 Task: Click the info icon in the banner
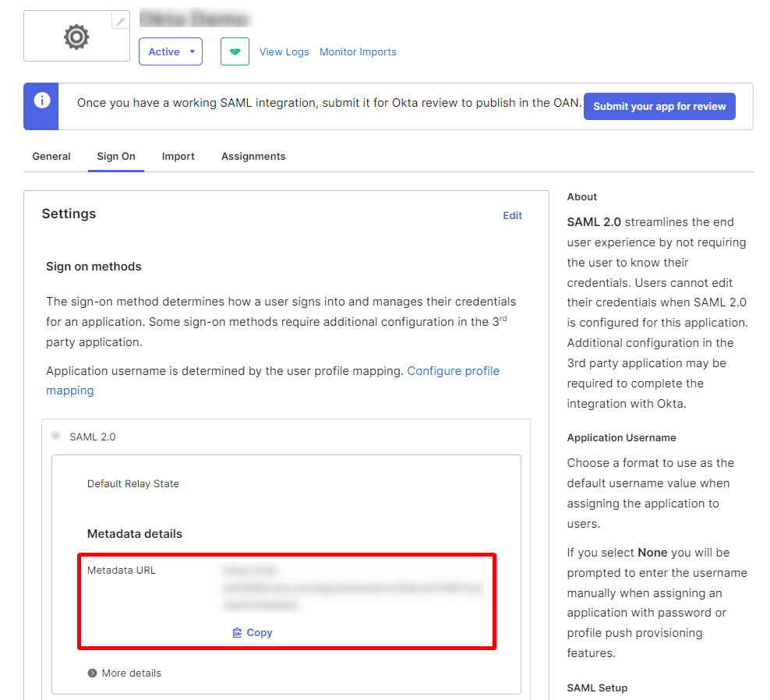coord(42,101)
